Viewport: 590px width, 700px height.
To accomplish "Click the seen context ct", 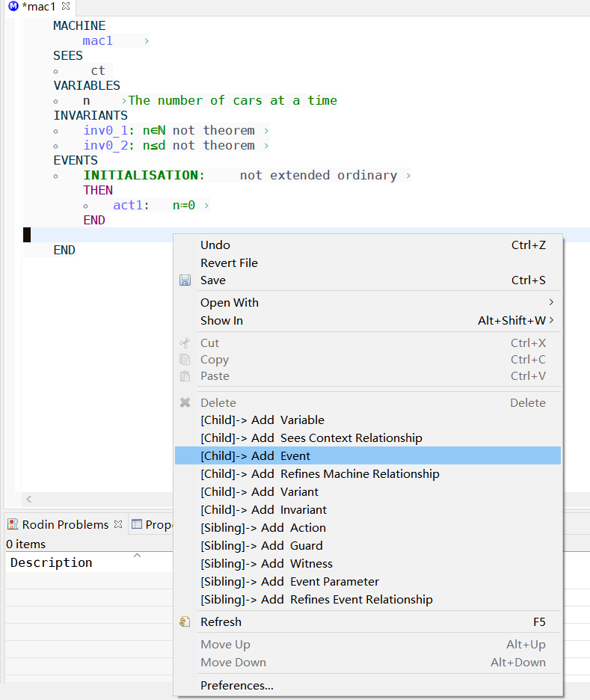I will coord(98,70).
